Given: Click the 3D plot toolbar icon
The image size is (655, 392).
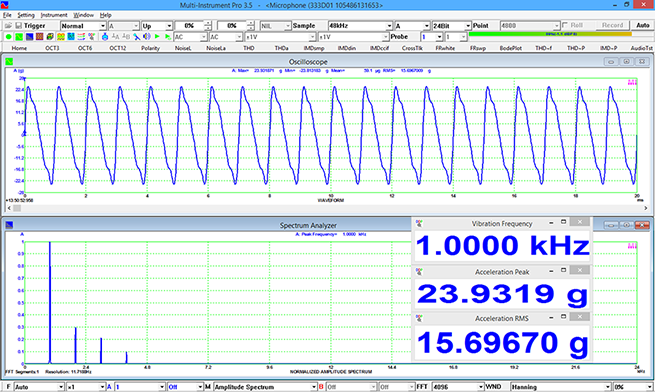Looking at the screenshot, I should pos(50,37).
